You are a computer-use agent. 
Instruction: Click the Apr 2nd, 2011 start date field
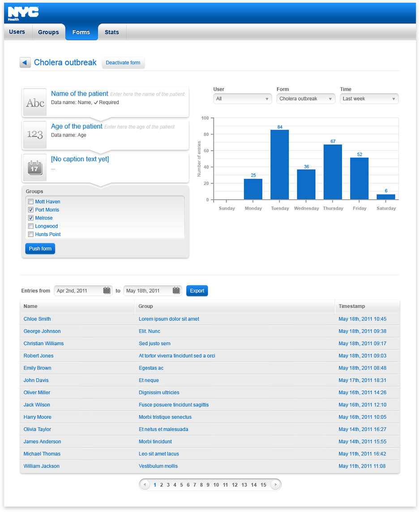tap(83, 290)
